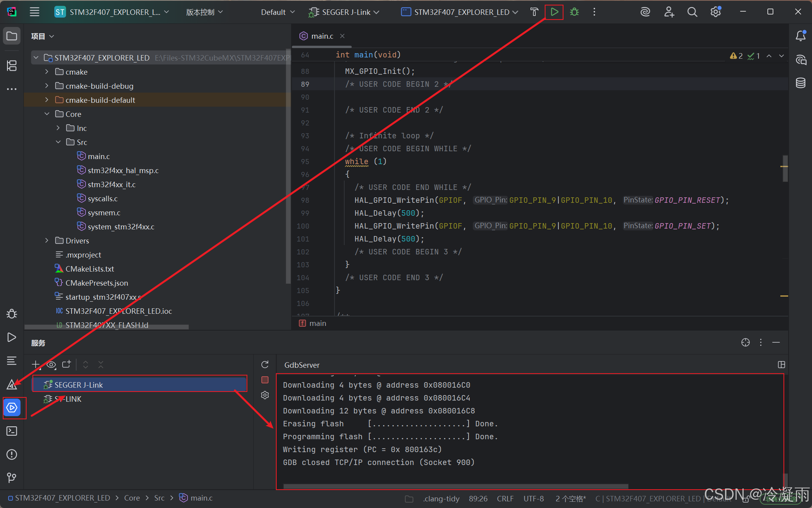Screen dimensions: 812x508
Task: Toggle GdbServer console layout icon
Action: pos(782,365)
